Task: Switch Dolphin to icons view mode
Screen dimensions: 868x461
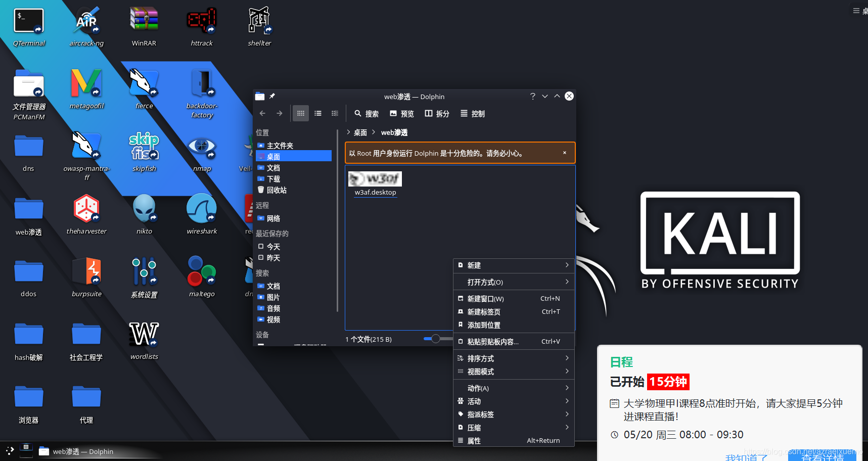Action: [301, 114]
